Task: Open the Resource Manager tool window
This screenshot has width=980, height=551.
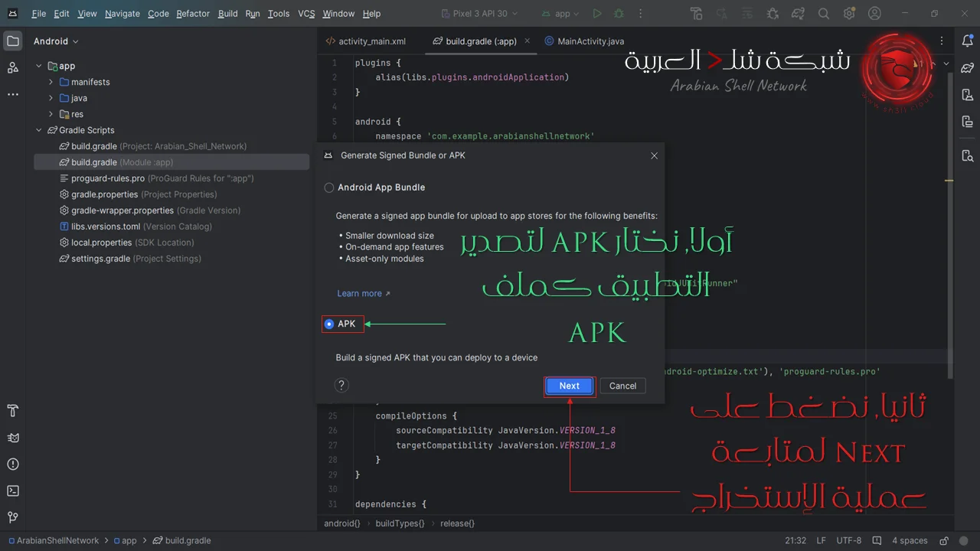Action: (13, 67)
